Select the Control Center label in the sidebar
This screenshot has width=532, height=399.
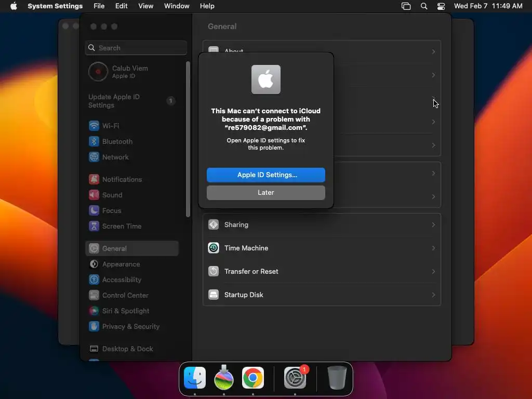click(x=125, y=296)
